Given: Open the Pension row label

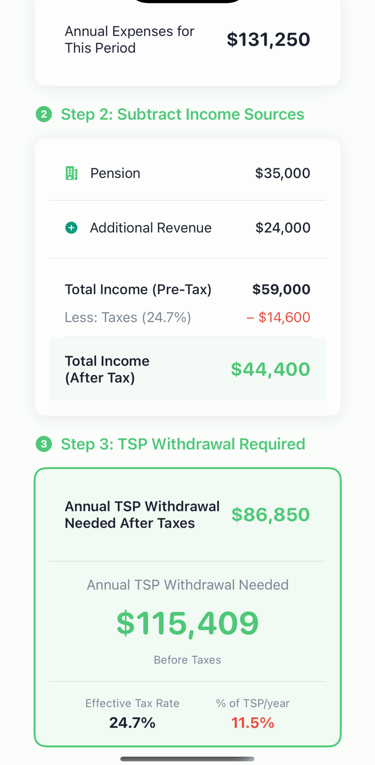Looking at the screenshot, I should coord(115,173).
